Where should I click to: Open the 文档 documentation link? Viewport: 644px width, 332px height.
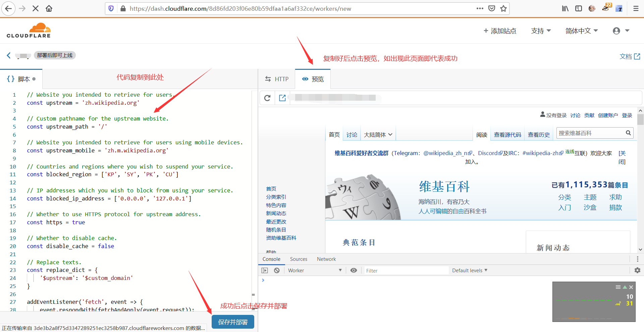[x=630, y=56]
